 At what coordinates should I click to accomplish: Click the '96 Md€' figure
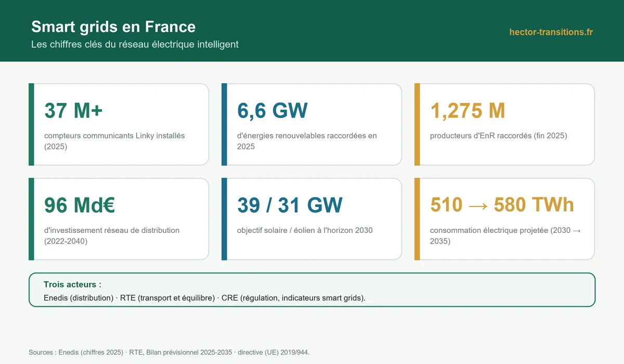[x=80, y=205]
